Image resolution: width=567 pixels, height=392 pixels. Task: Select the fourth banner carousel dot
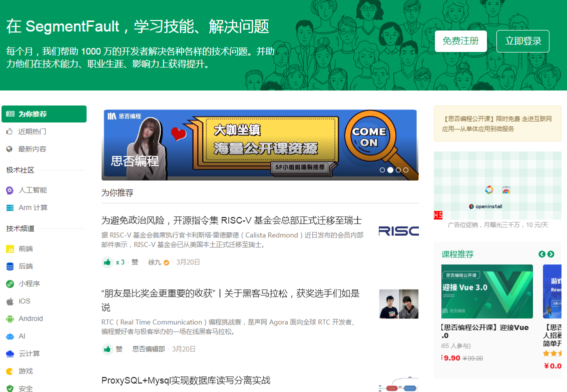pos(406,170)
